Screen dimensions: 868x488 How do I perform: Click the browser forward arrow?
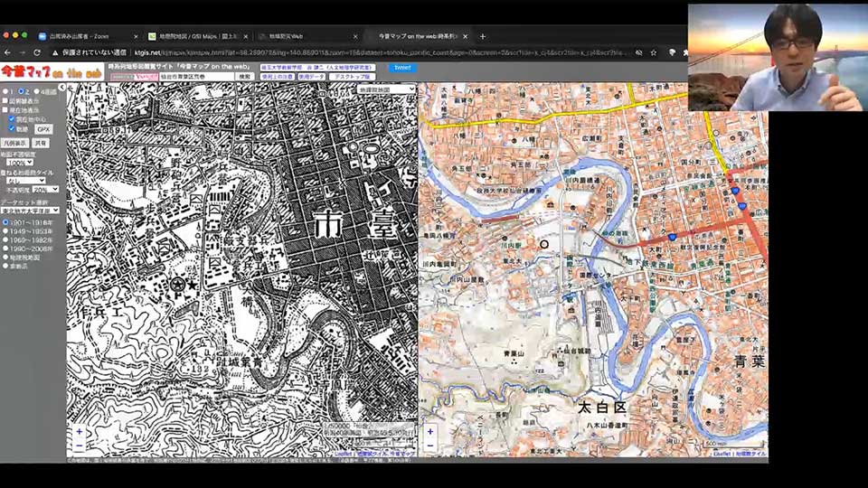tap(22, 52)
